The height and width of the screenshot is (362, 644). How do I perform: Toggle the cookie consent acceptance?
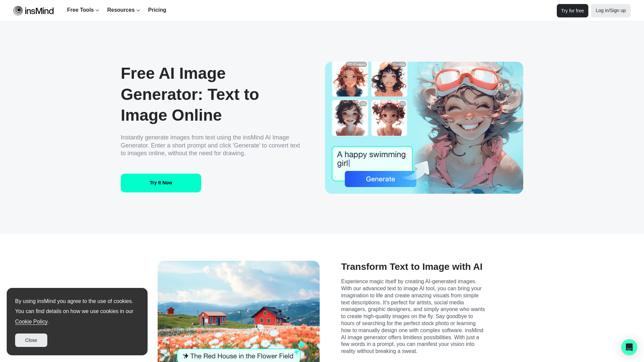click(31, 340)
